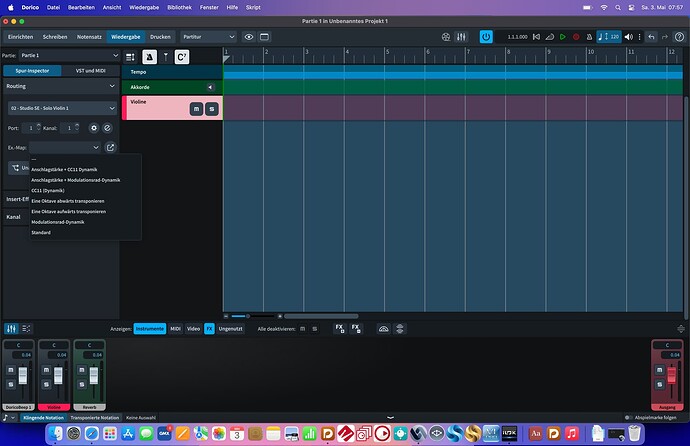The height and width of the screenshot is (446, 690).
Task: Deactivate all mutes in mixer
Action: coord(302,329)
